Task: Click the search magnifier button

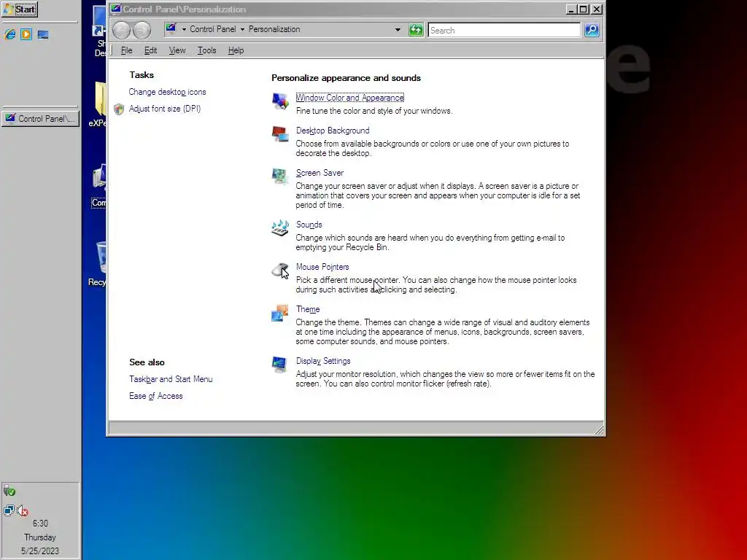Action: coord(592,30)
